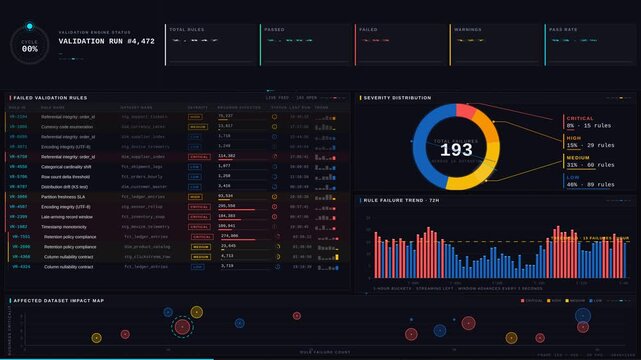
Task: Click the High swatch in impact map legend
Action: click(549, 301)
